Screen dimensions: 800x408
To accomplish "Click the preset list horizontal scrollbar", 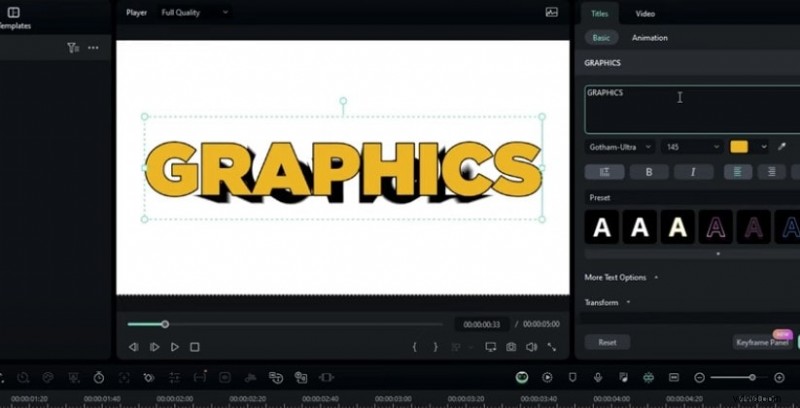I will coord(692,253).
